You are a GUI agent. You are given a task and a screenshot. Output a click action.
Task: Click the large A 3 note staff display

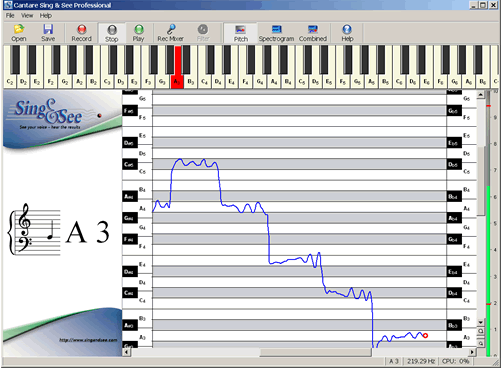point(59,230)
